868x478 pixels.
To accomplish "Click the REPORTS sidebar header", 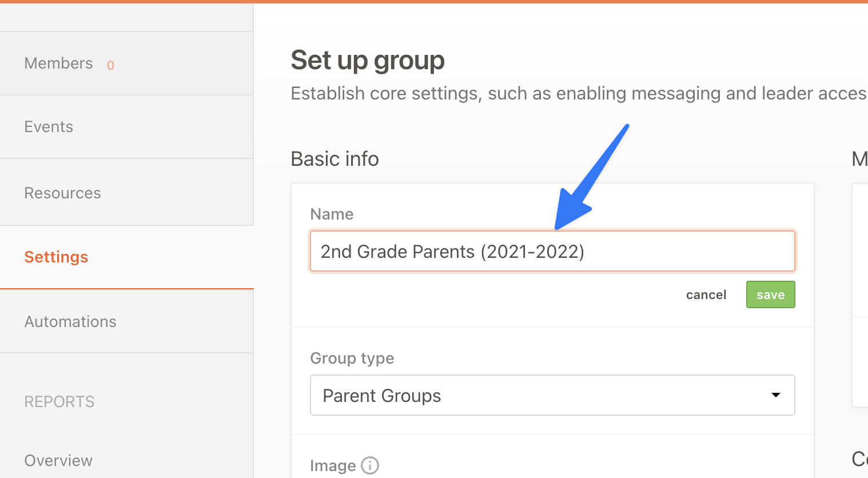I will pyautogui.click(x=59, y=402).
